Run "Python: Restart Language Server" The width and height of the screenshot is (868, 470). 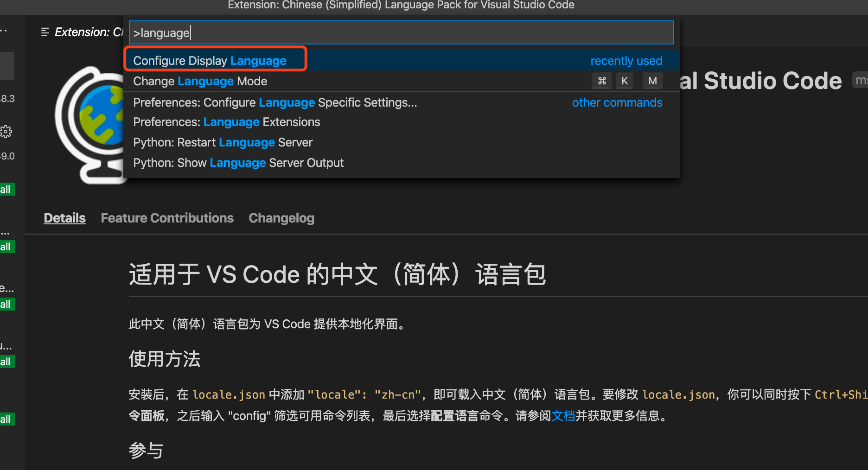223,142
